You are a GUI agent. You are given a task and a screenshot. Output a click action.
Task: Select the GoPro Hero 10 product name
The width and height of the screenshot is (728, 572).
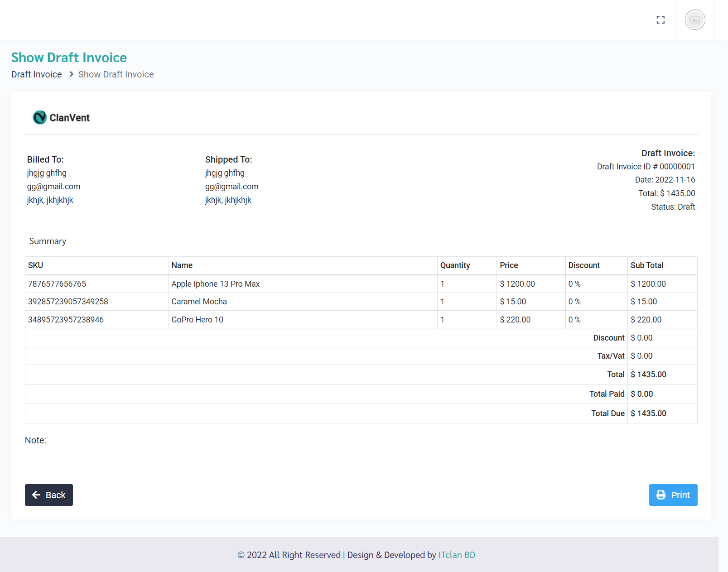point(197,320)
